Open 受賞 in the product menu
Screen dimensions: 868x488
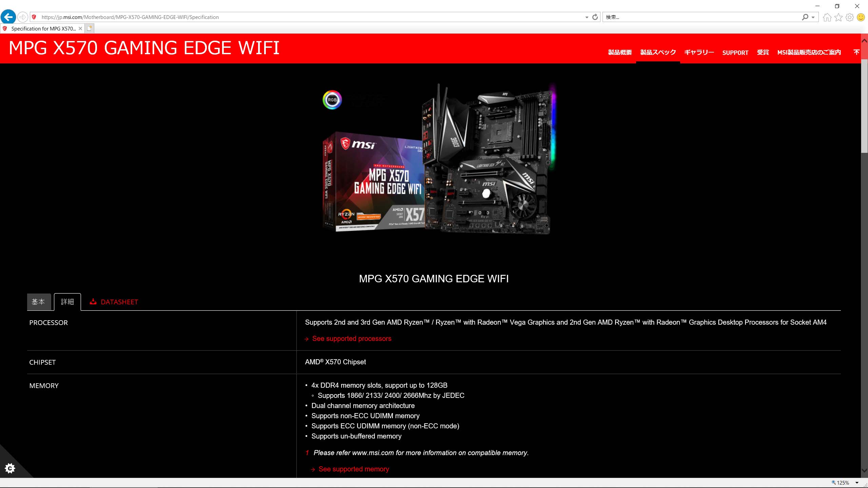[x=763, y=52]
